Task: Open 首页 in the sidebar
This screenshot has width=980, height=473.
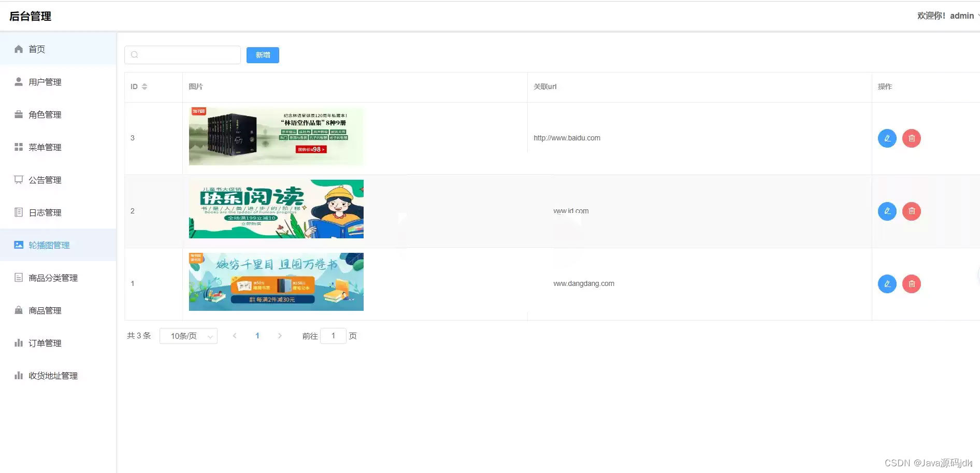Action: 58,49
